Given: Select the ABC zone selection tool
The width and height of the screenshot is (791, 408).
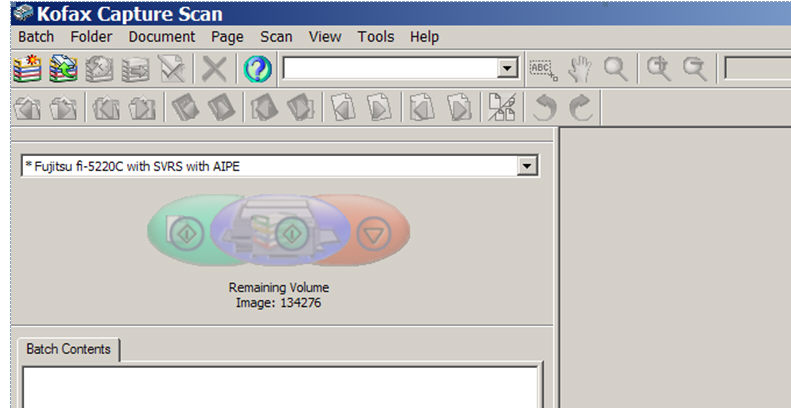Looking at the screenshot, I should tap(543, 68).
